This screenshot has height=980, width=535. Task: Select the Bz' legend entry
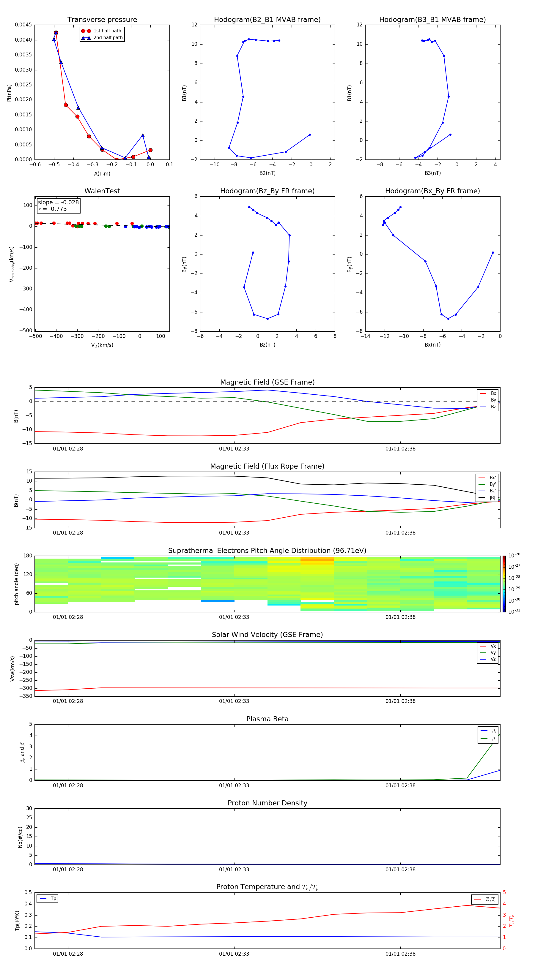click(x=487, y=491)
